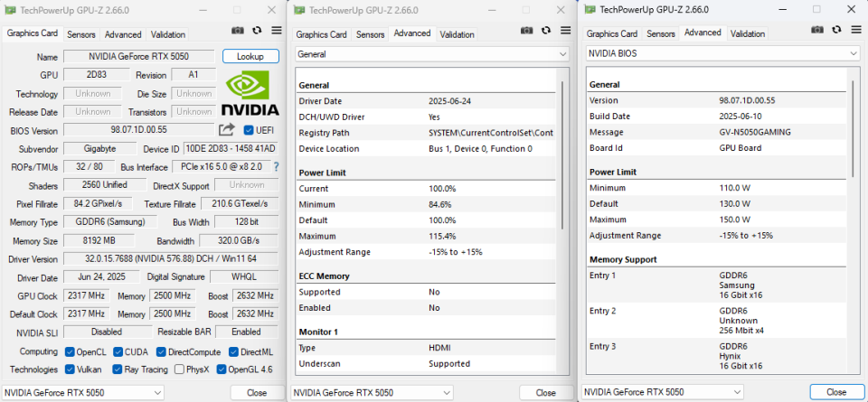The height and width of the screenshot is (402, 868).
Task: Toggle the PhysX checkbox
Action: click(179, 369)
